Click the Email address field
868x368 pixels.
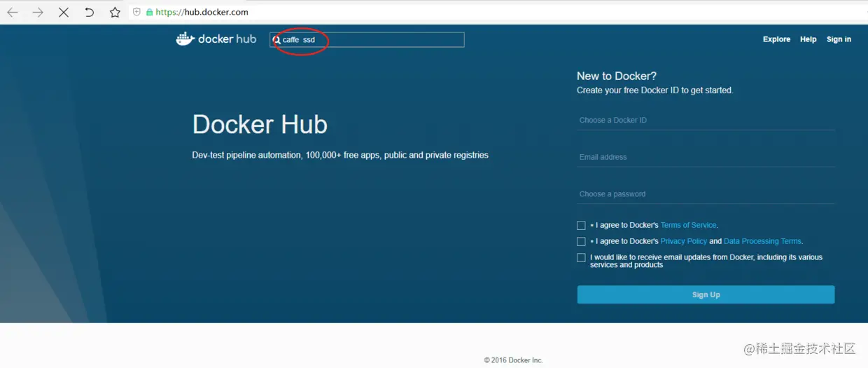click(x=706, y=157)
